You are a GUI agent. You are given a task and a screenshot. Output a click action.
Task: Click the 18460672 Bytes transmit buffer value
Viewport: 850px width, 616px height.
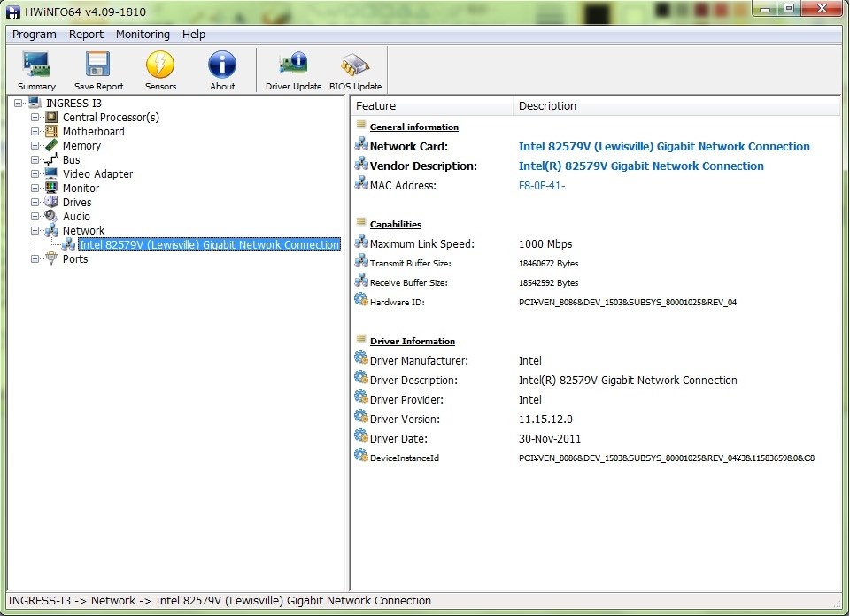pyautogui.click(x=549, y=263)
